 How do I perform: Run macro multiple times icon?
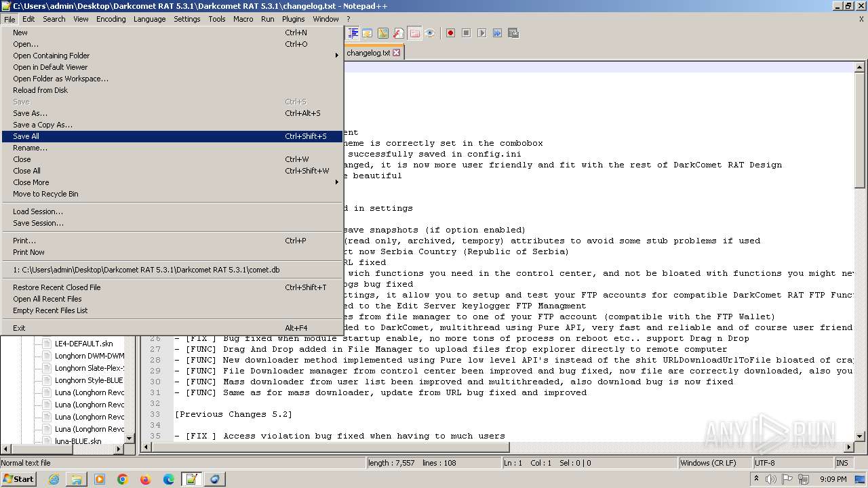point(497,33)
